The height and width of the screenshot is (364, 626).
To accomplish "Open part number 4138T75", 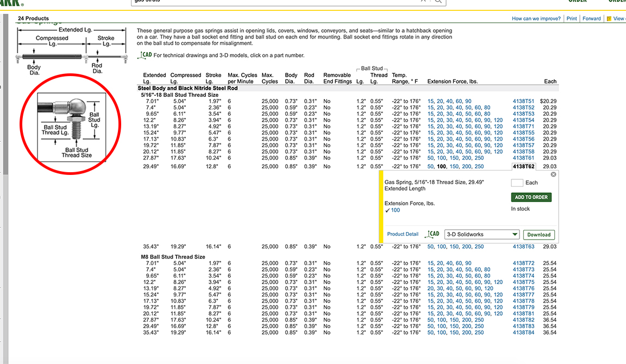I will (523, 282).
